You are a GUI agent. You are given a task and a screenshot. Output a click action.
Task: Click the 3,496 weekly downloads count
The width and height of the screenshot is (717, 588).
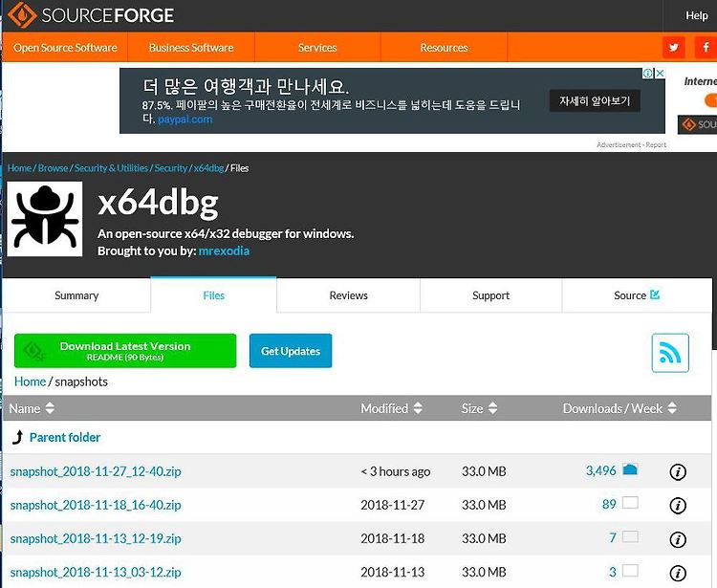click(601, 470)
